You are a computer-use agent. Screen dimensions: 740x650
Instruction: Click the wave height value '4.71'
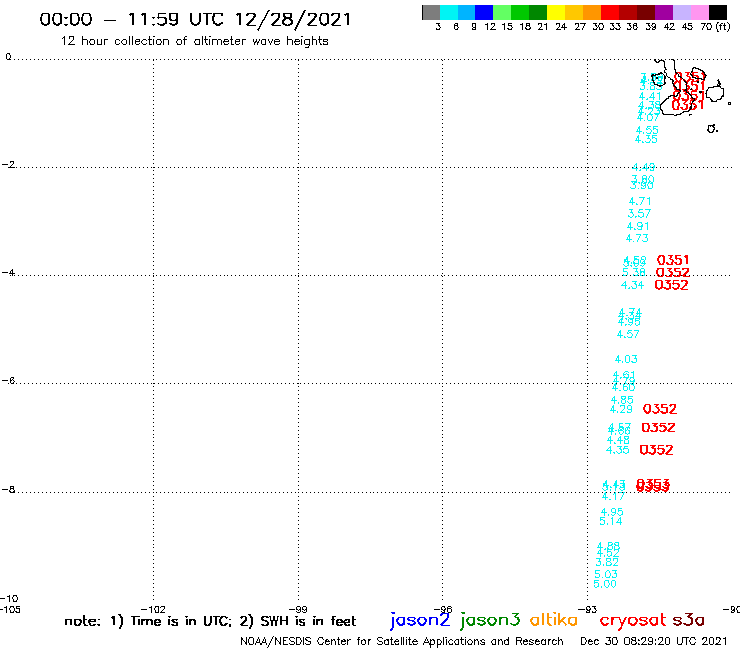(640, 202)
